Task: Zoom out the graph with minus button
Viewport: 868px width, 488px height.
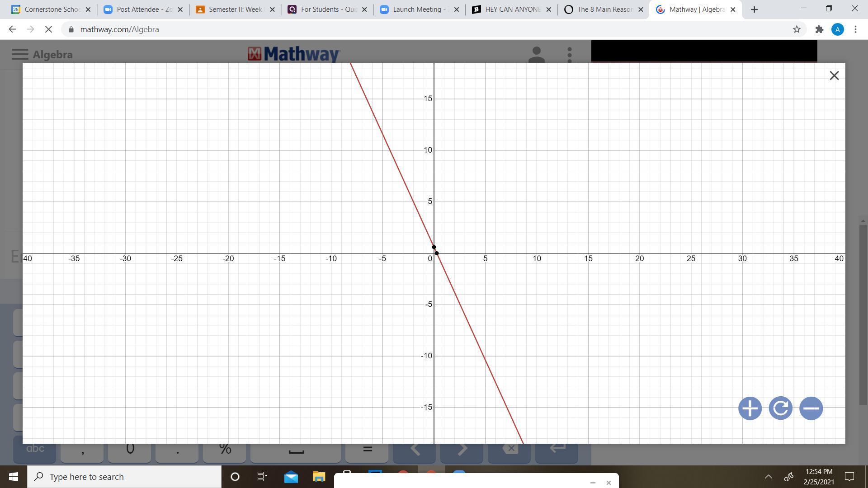Action: [x=811, y=408]
